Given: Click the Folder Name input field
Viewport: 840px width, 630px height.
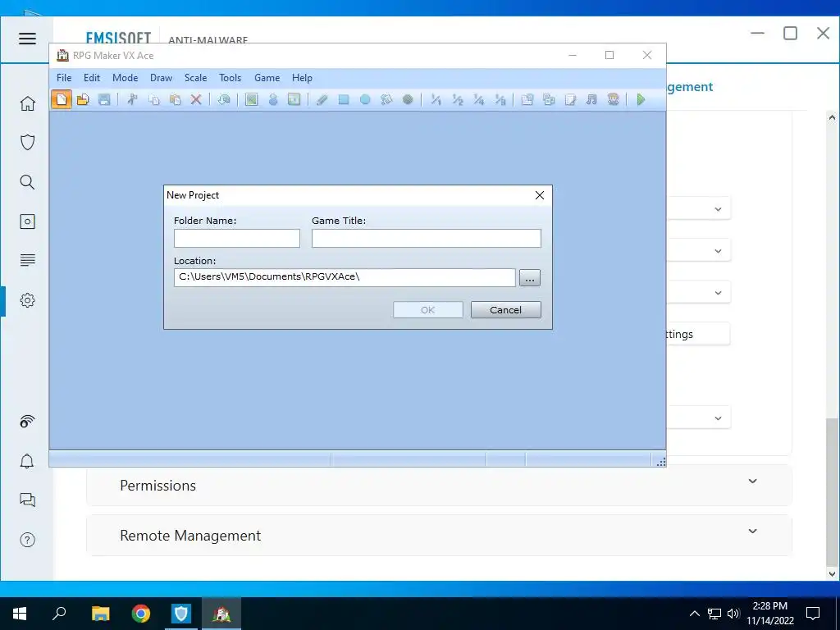Looking at the screenshot, I should tap(237, 239).
